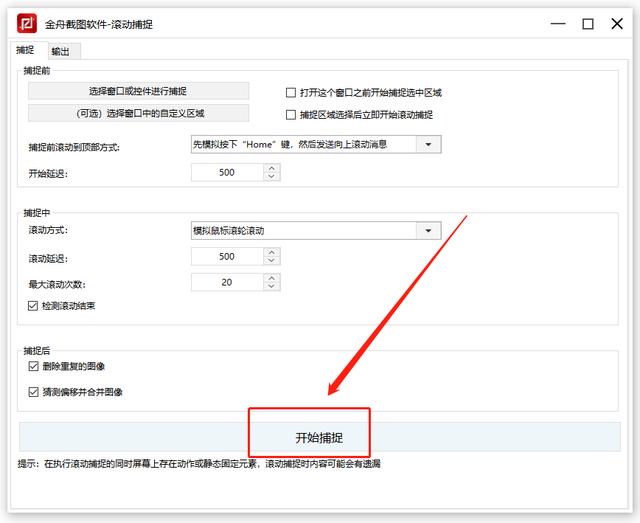Uncheck 检测滚动结束 checkbox
This screenshot has width=640, height=523.
[x=33, y=306]
